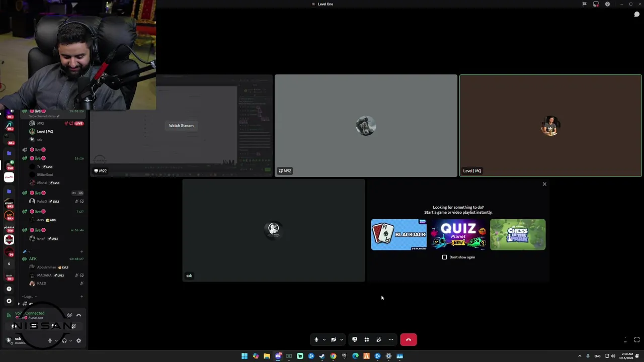The width and height of the screenshot is (644, 362).
Task: Open volume control in system tray
Action: 613,356
